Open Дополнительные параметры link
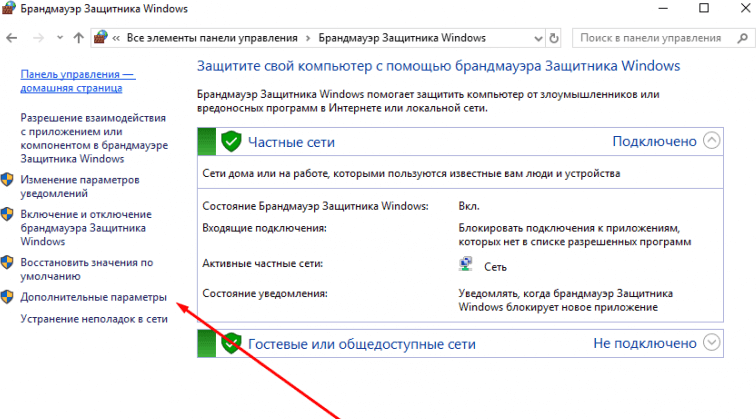The height and width of the screenshot is (419, 756). [x=94, y=297]
